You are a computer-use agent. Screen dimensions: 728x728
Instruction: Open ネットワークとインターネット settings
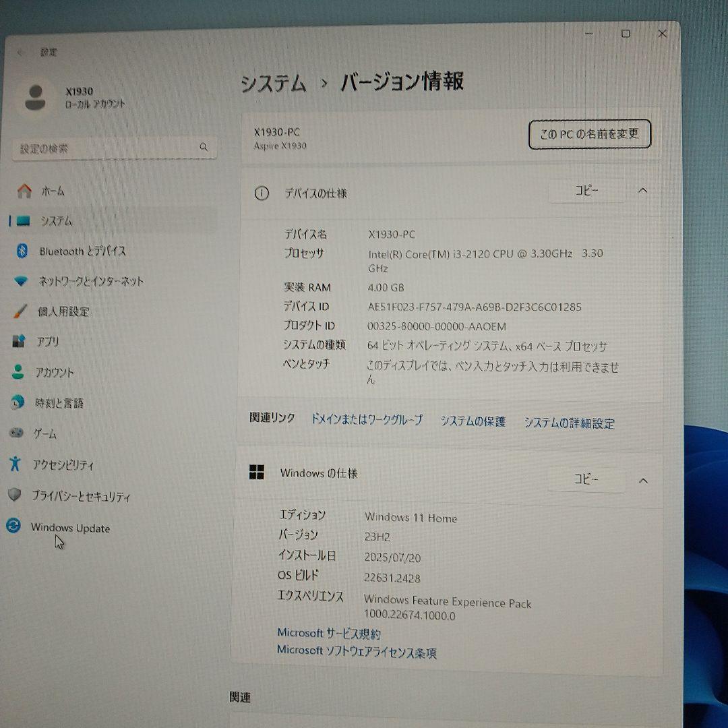pyautogui.click(x=91, y=281)
